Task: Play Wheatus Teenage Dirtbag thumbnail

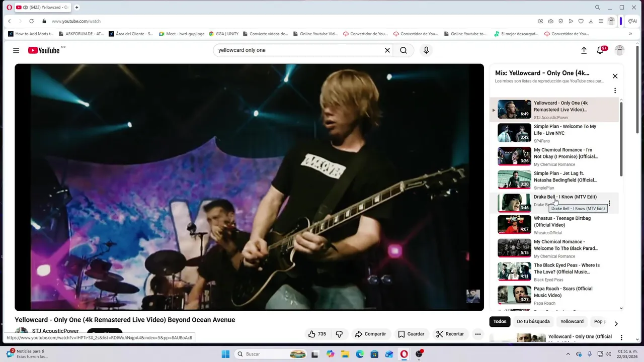Action: pos(514,225)
